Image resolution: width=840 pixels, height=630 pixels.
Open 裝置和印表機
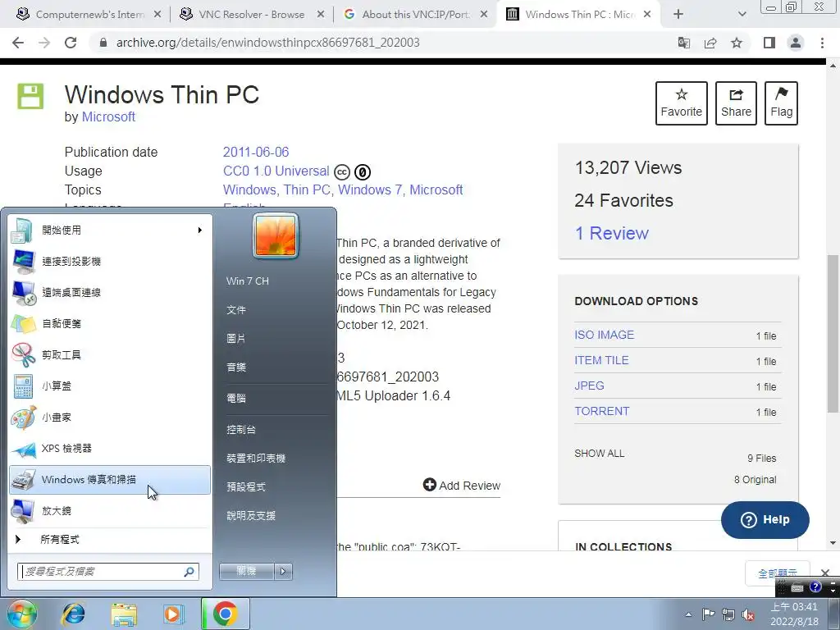point(256,459)
